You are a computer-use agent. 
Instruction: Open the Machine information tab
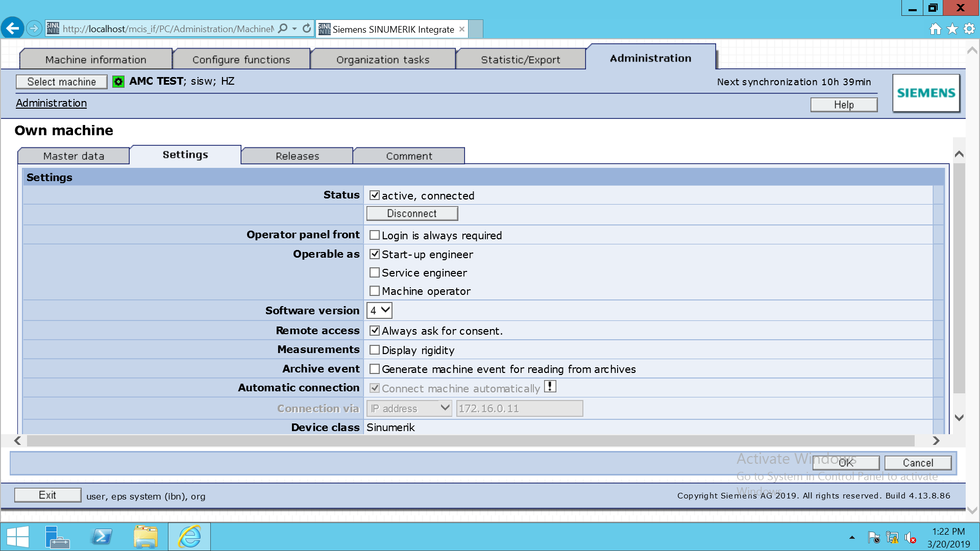95,60
